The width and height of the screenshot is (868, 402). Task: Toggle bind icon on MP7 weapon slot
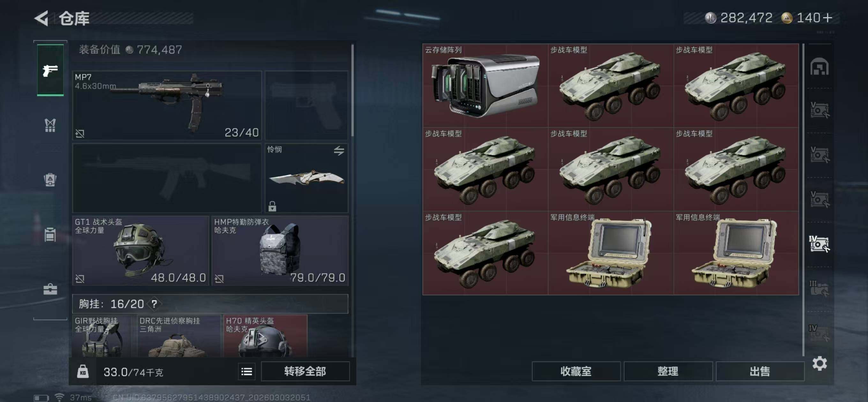pyautogui.click(x=80, y=134)
